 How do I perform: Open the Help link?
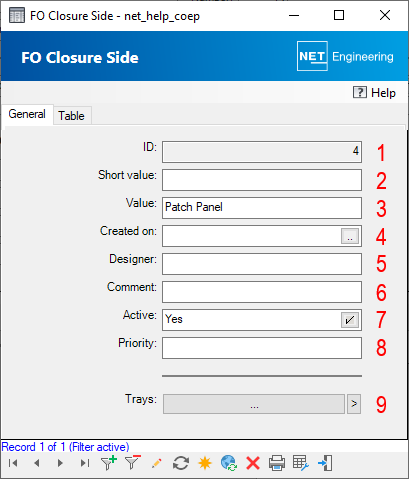click(374, 92)
